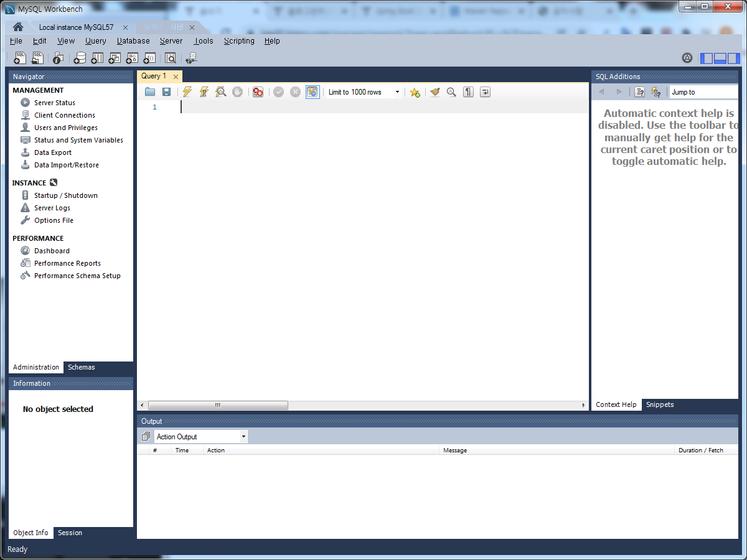This screenshot has height=560, width=747.
Task: Open Users and Privileges
Action: (66, 128)
